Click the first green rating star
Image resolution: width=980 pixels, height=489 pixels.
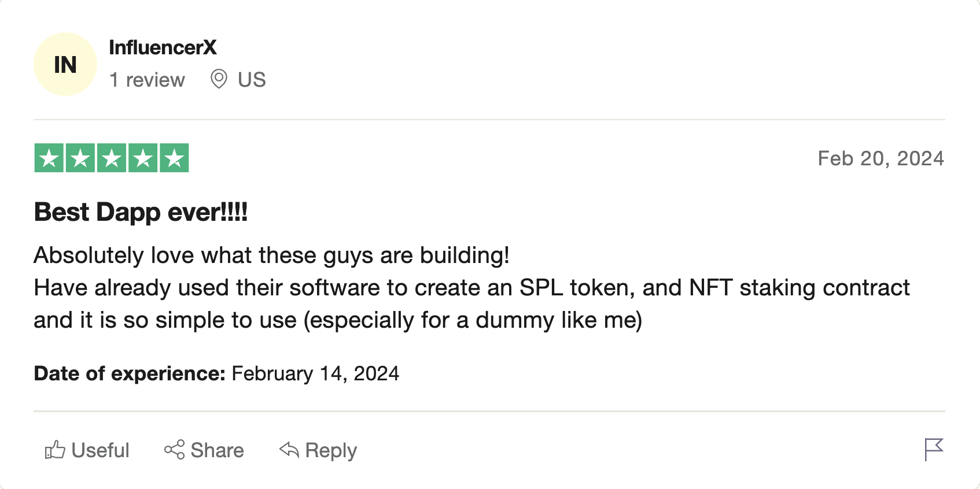click(49, 158)
